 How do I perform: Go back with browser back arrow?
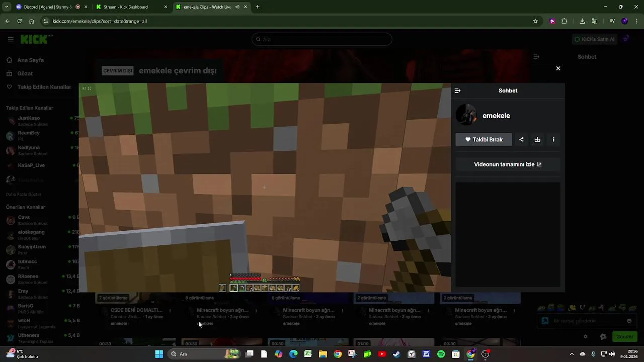7,21
